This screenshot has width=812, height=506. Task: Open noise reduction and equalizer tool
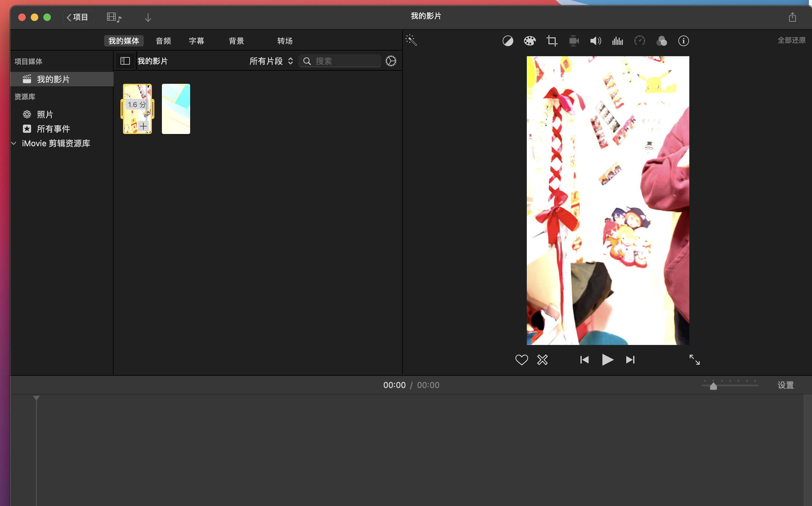point(617,41)
